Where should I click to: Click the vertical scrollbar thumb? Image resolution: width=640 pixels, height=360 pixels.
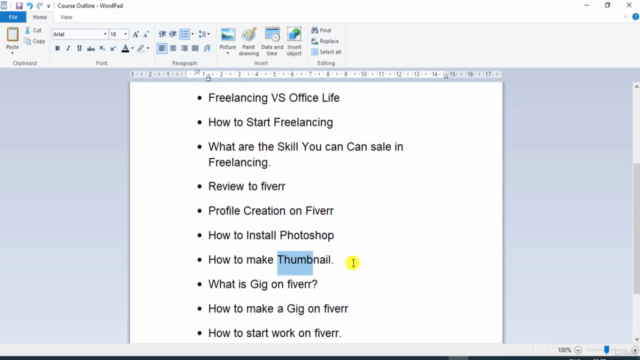click(636, 228)
